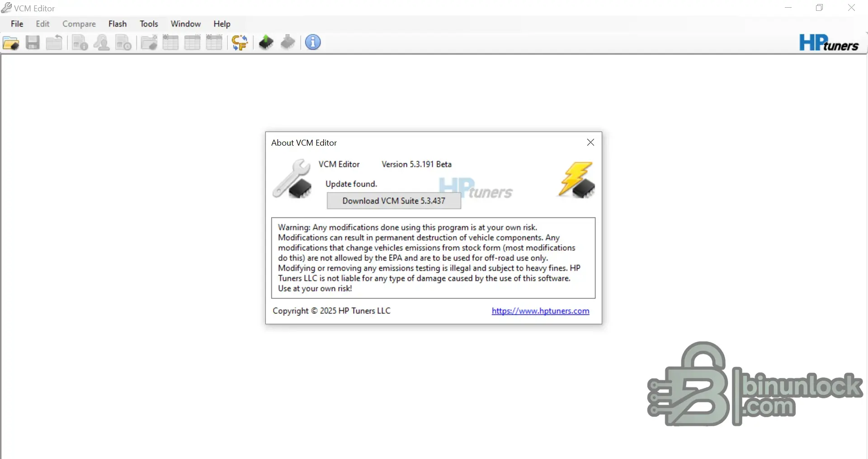
Task: Write calibration to the vehicle
Action: [x=288, y=43]
